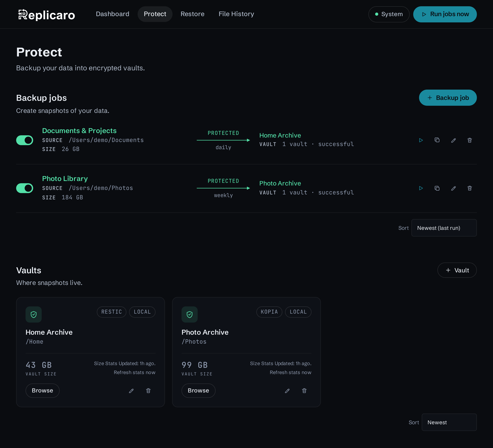Edit the Photo Archive vault card
493x448 pixels.
point(287,391)
